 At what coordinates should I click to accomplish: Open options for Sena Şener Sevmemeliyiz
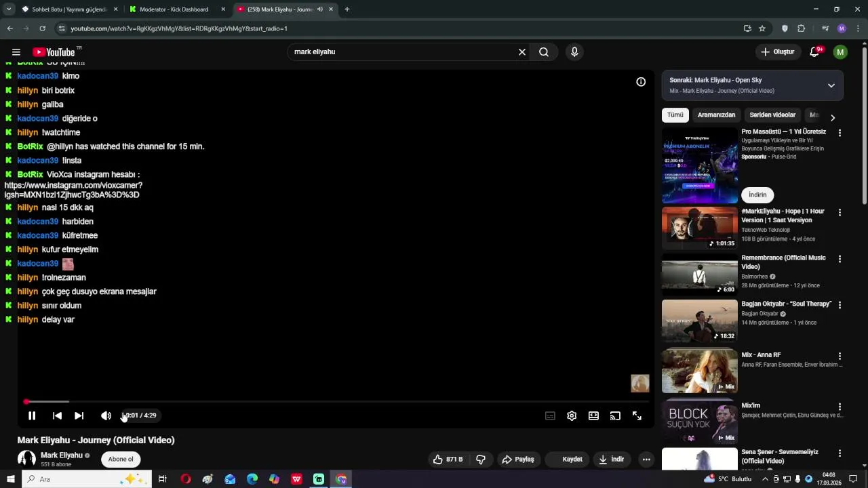pos(840,453)
